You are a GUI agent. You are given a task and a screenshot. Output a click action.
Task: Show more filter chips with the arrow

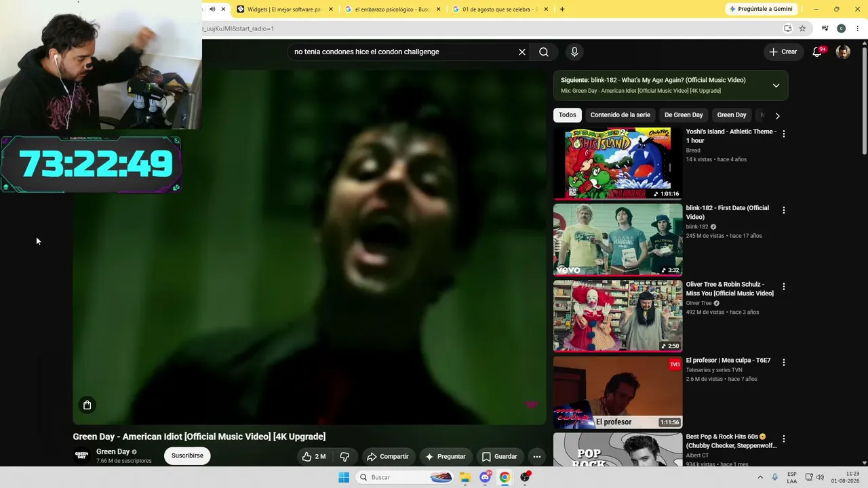coord(777,116)
